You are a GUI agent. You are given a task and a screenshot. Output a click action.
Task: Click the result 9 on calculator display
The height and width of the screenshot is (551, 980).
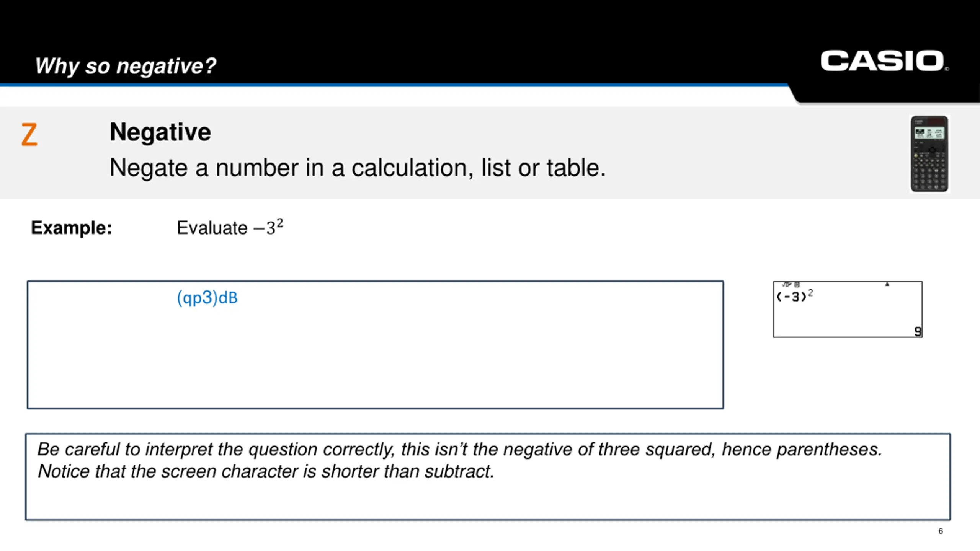click(x=917, y=331)
